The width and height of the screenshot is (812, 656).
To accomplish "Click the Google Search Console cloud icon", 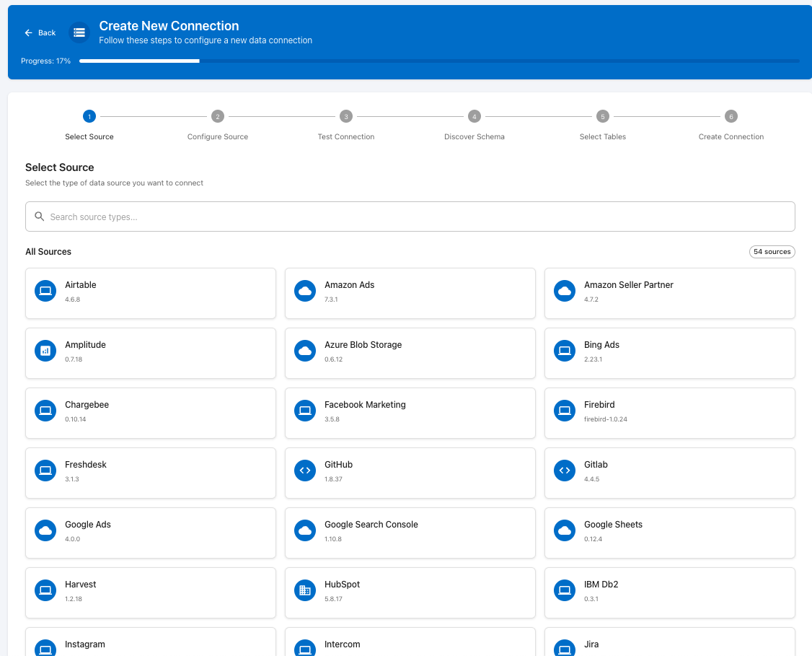I will coord(305,530).
